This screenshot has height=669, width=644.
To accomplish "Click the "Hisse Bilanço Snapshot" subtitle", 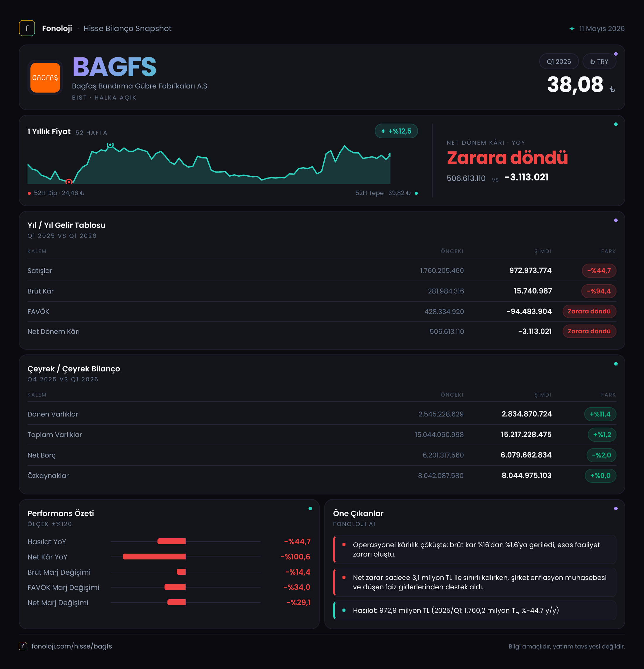I will tap(128, 28).
